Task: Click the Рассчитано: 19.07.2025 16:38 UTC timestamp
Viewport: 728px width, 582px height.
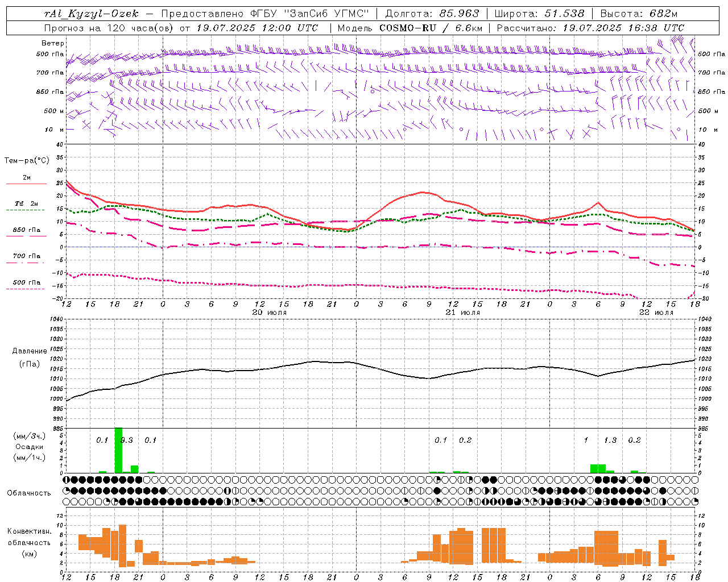Action: (590, 28)
